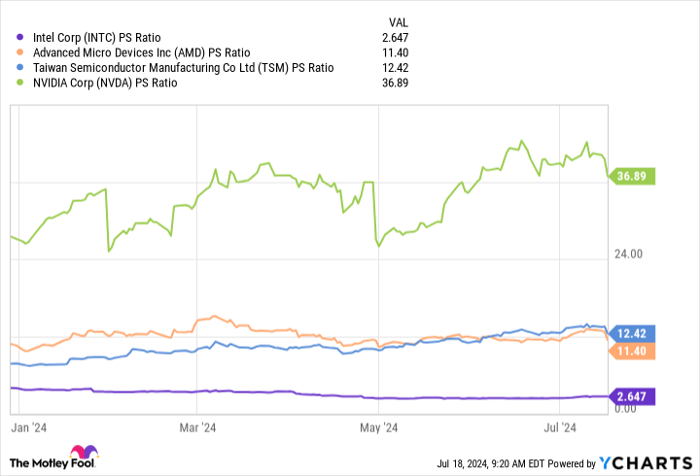Screen dimensions: 700x476
Task: Click the orange AMD legend dot
Action: click(x=21, y=52)
